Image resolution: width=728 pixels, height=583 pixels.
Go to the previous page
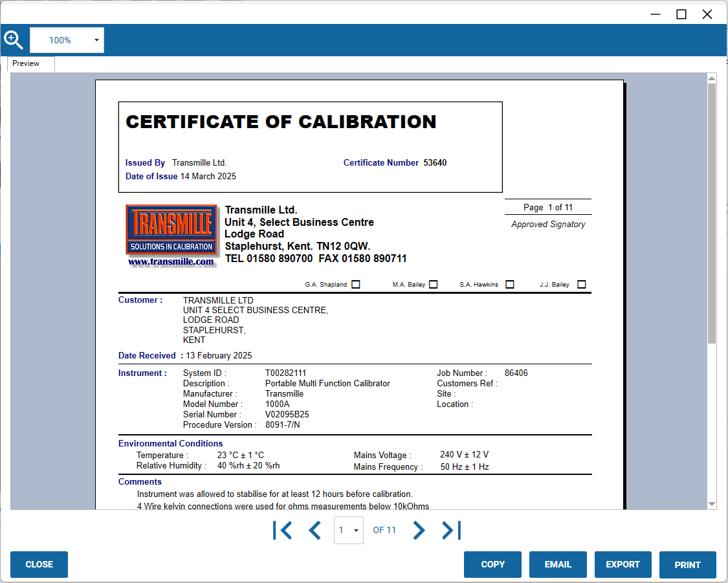tap(314, 530)
